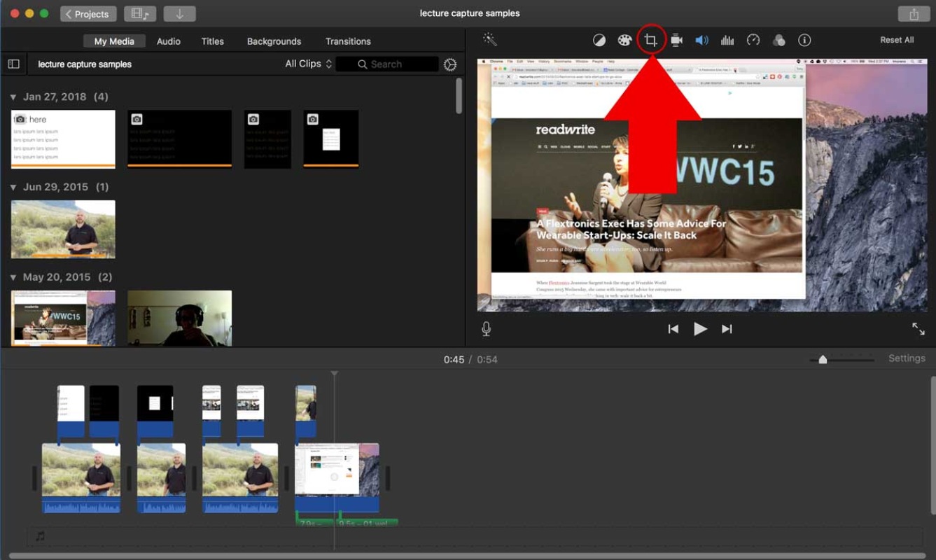Click the Reset All button
936x560 pixels.
(x=897, y=40)
